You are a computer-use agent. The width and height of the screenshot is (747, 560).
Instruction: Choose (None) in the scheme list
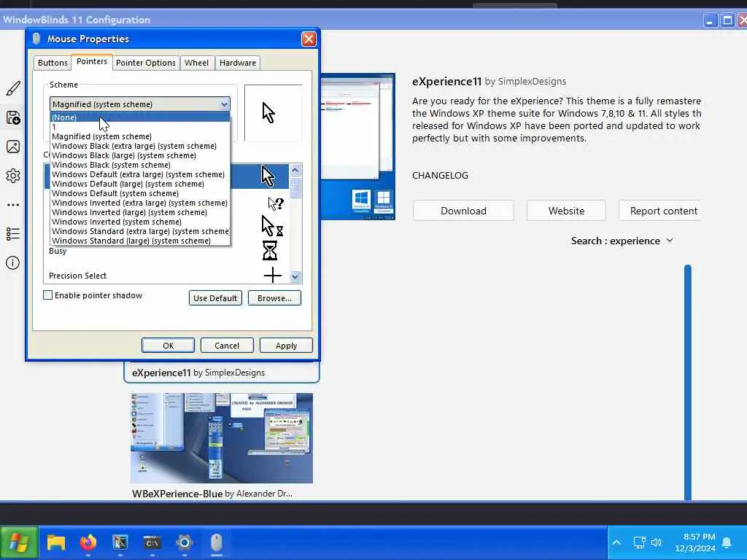tap(140, 117)
